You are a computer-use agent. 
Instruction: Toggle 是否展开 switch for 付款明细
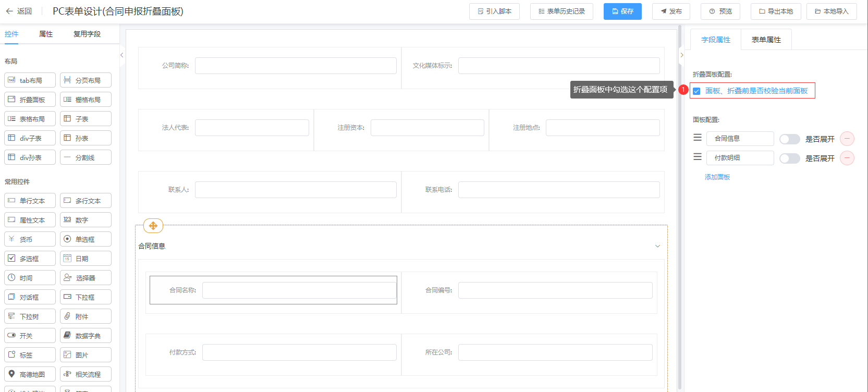pos(790,158)
